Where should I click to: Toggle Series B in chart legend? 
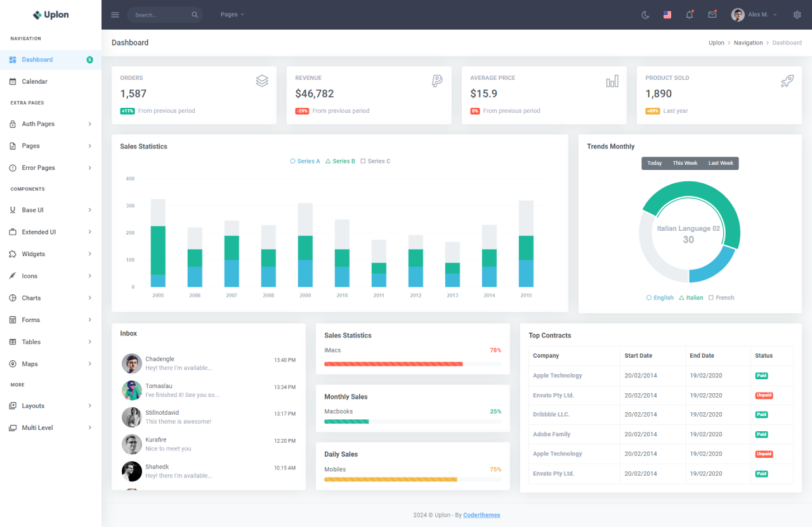pyautogui.click(x=340, y=161)
